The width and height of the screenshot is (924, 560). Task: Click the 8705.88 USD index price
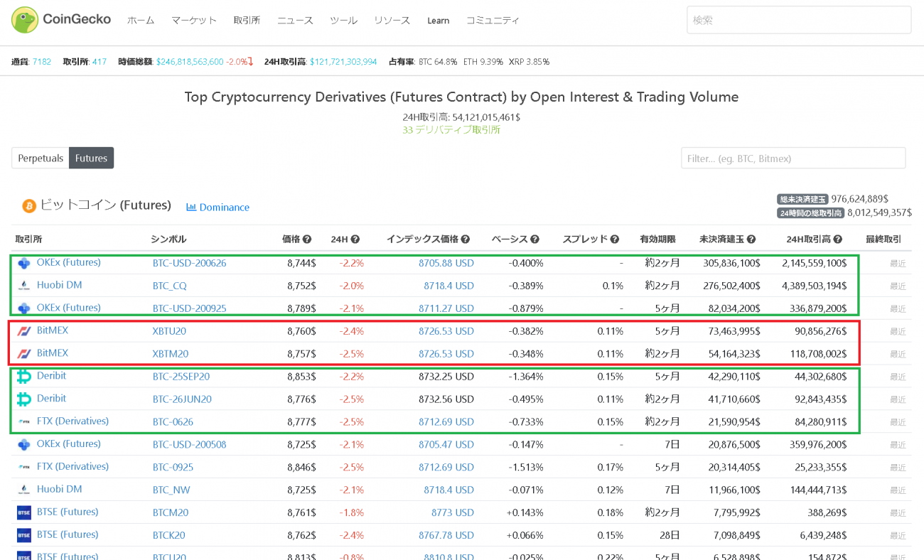446,263
